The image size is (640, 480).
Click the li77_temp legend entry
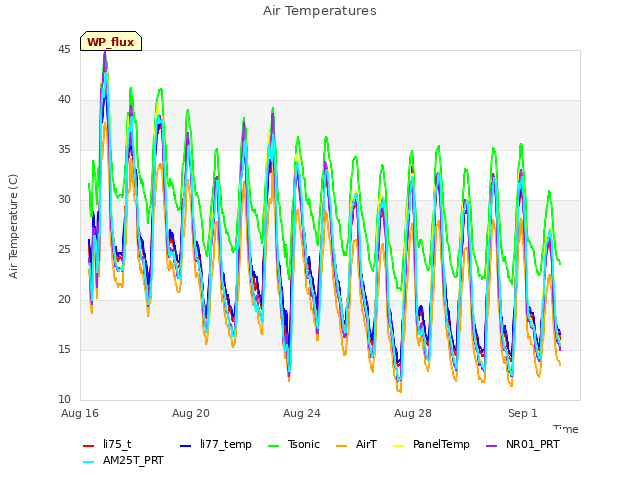coord(216,444)
